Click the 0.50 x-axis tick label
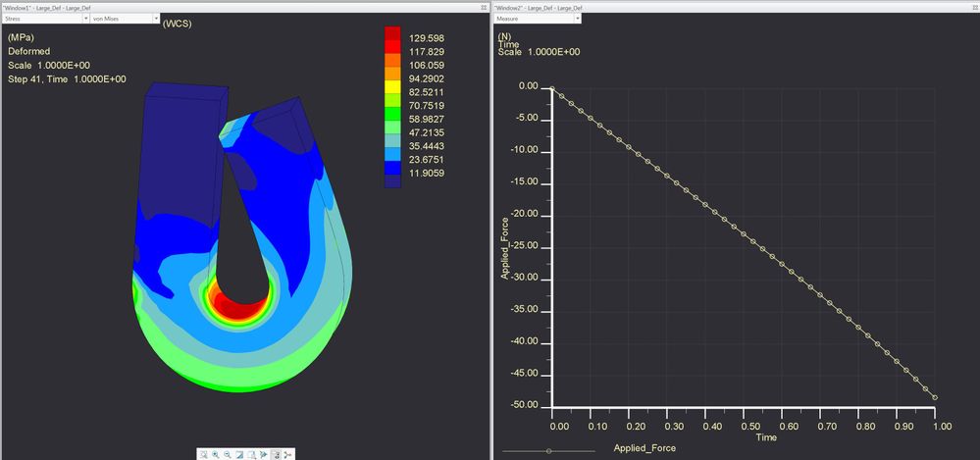 click(750, 427)
